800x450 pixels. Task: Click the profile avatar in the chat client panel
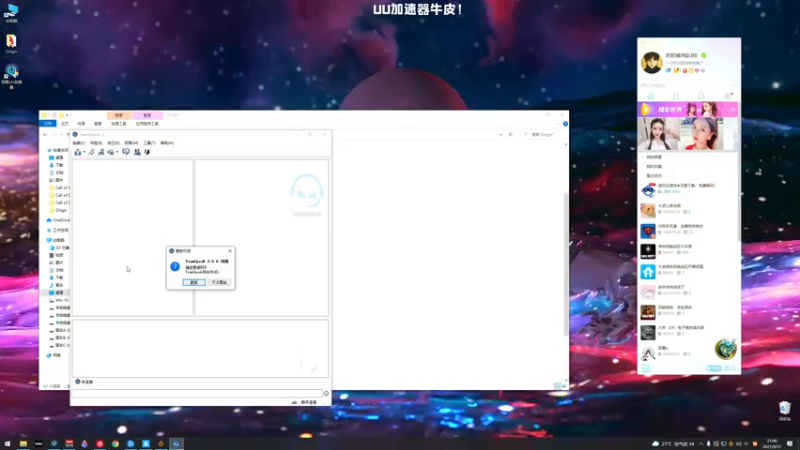point(652,63)
